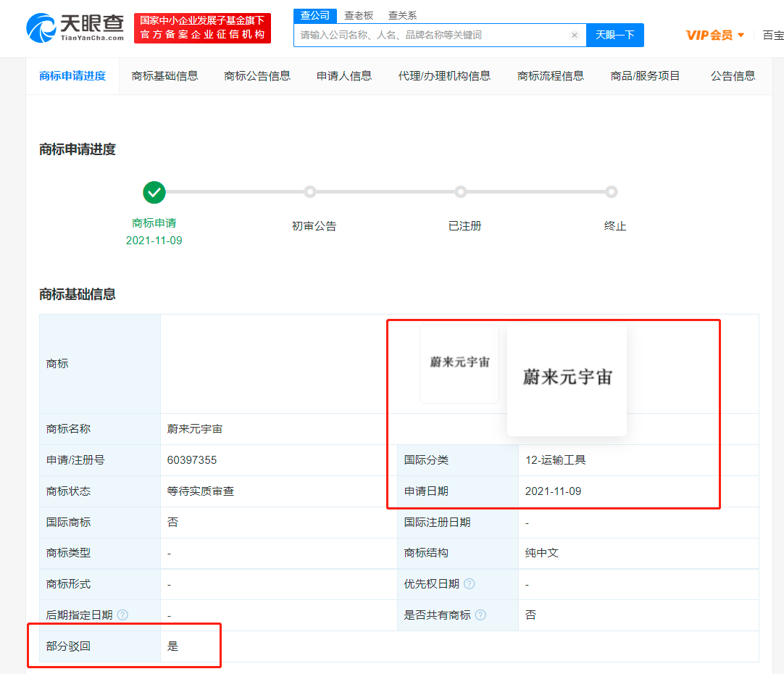Viewport: 784px width, 674px height.
Task: Click the 已注册 progress step circle
Action: (461, 192)
